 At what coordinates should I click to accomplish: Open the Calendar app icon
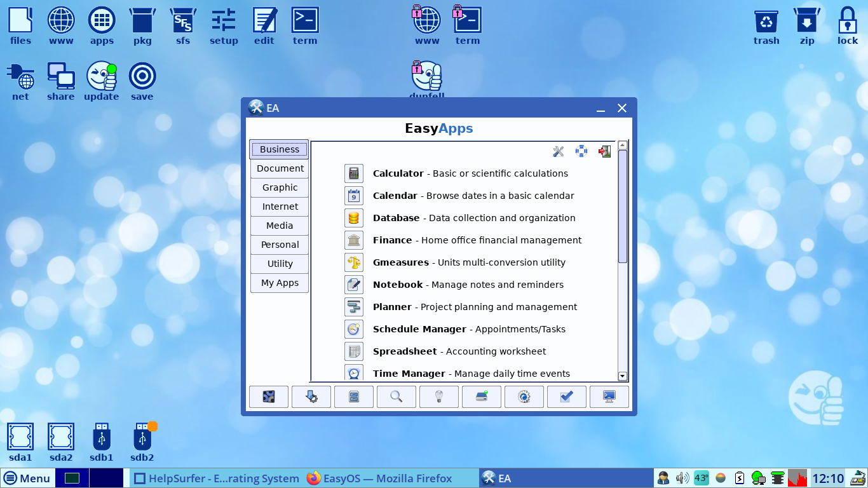(x=354, y=196)
